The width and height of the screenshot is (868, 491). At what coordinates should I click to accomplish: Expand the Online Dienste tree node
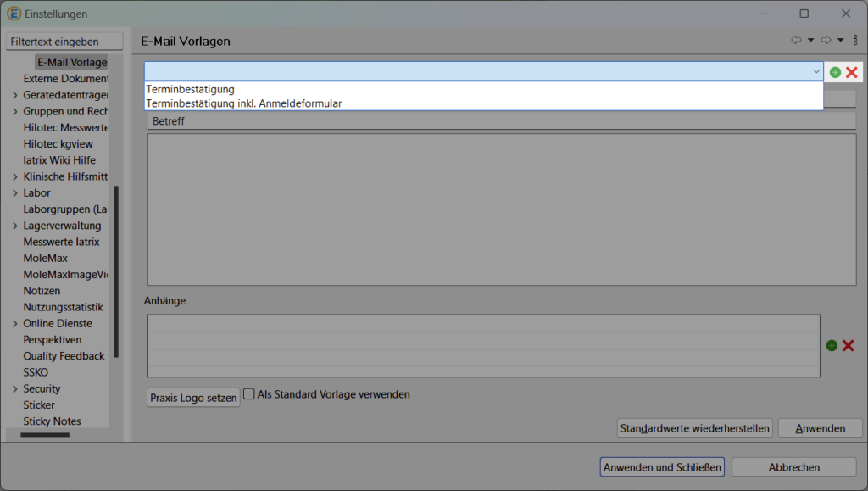[15, 323]
